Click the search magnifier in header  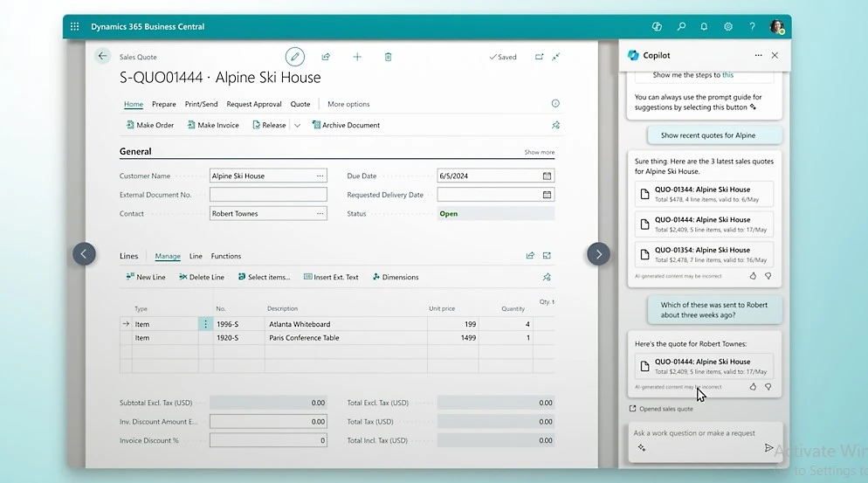pyautogui.click(x=681, y=26)
